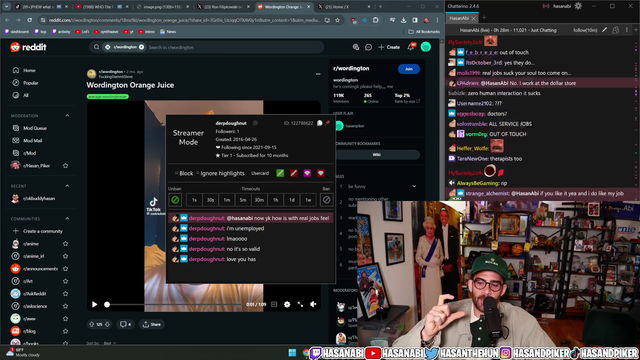Pin the derpdoughnut usercard popup
This screenshot has width=640, height=360.
point(327,123)
